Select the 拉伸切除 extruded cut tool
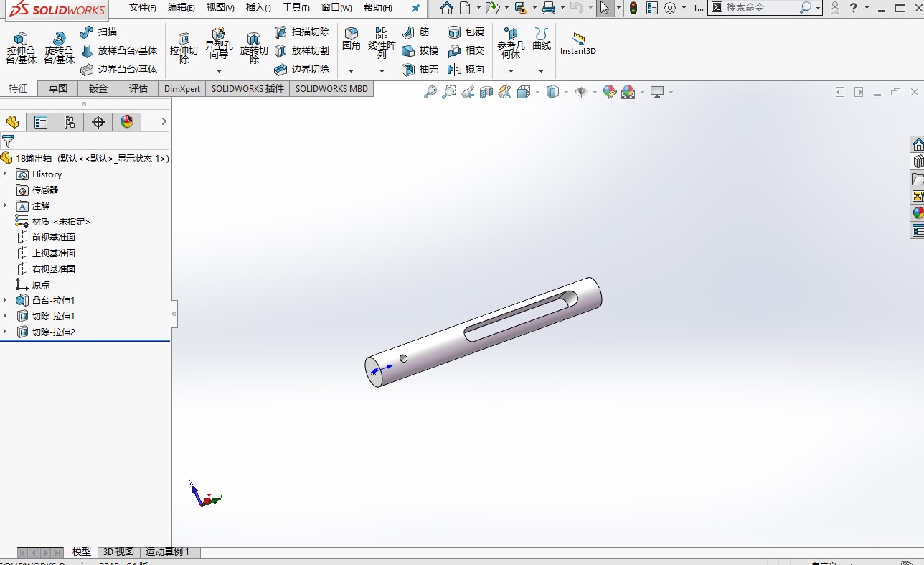This screenshot has width=924, height=565. [x=184, y=47]
